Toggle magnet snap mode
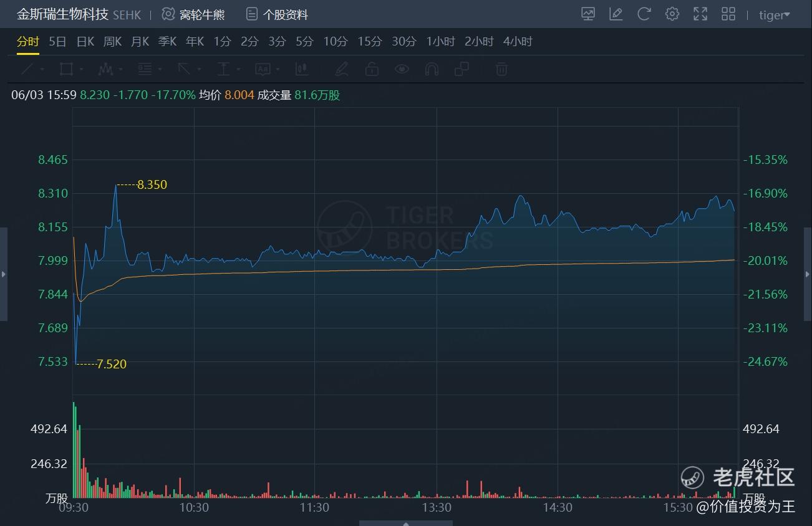This screenshot has height=526, width=812. [x=432, y=69]
